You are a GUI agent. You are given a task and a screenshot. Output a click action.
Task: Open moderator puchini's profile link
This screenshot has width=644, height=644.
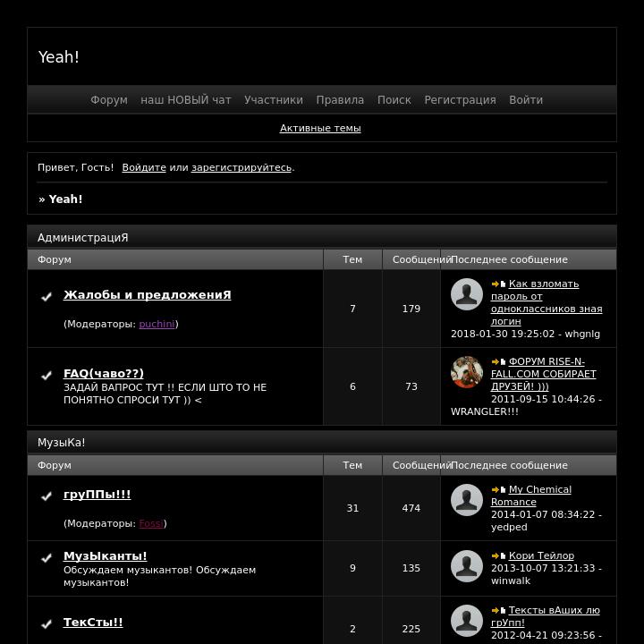(x=157, y=324)
